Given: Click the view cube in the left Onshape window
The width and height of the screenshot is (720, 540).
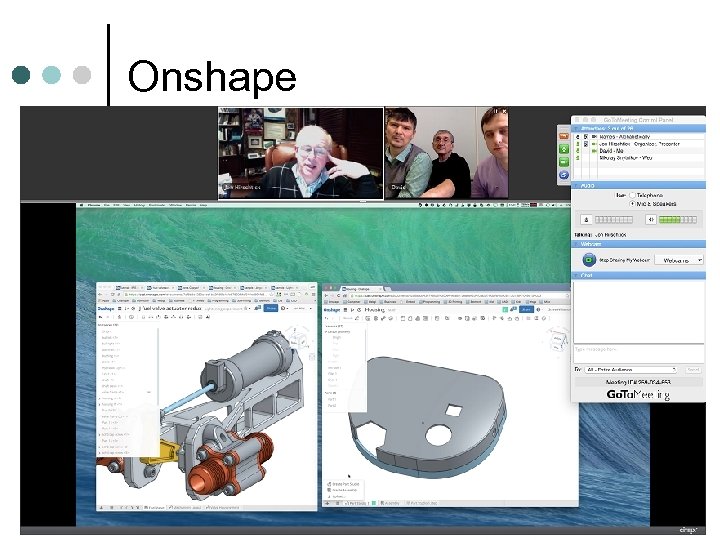Looking at the screenshot, I should click(x=299, y=338).
